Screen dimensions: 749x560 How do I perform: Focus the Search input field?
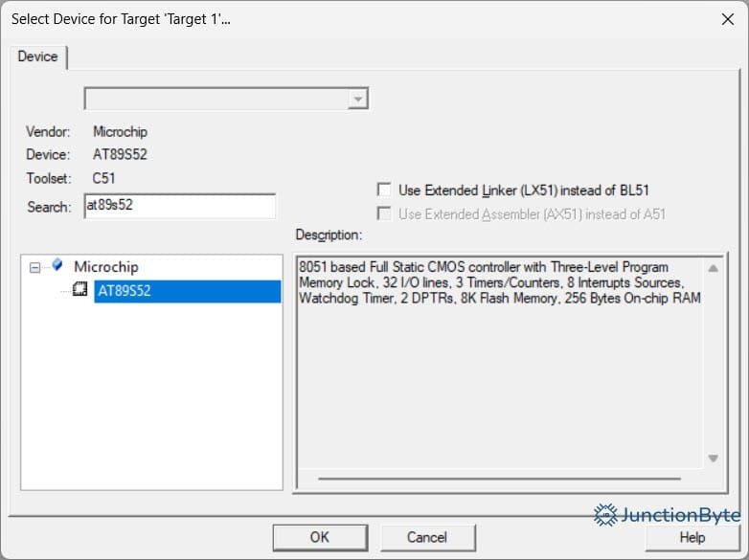[179, 206]
